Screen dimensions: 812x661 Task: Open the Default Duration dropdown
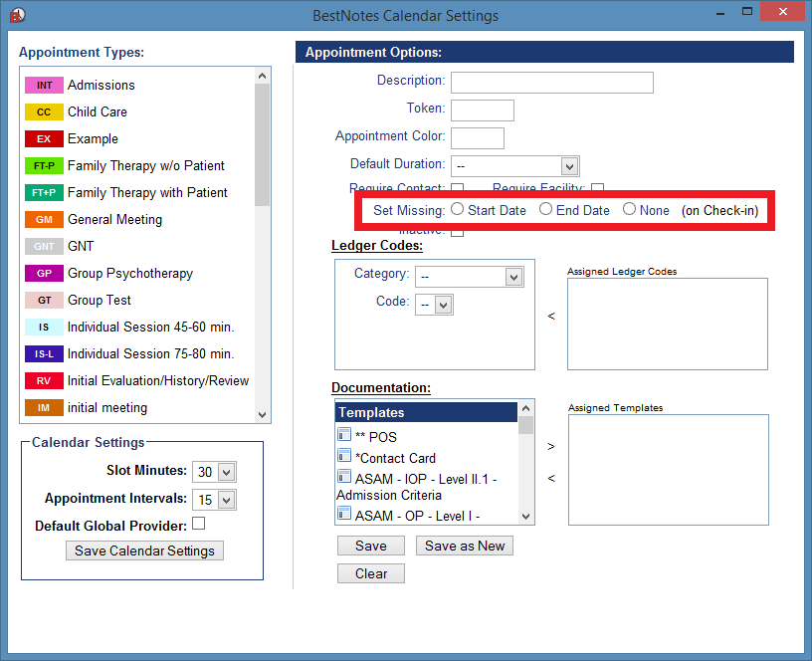point(515,166)
